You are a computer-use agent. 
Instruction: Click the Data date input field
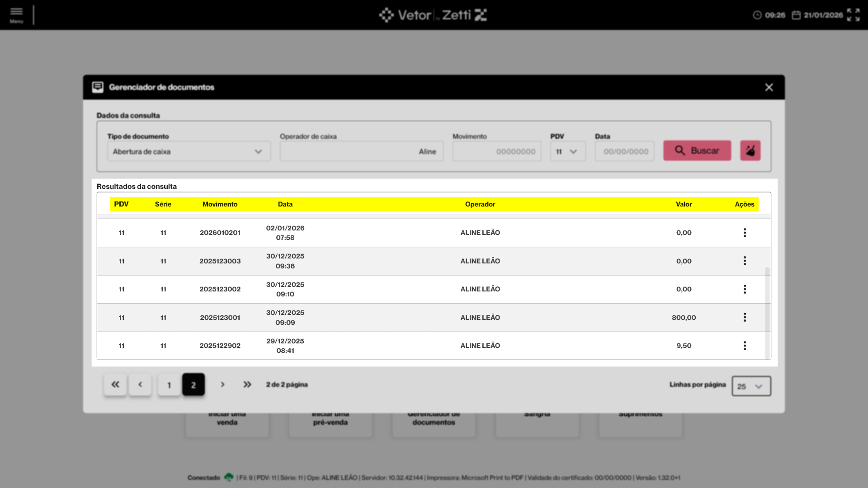(x=625, y=151)
